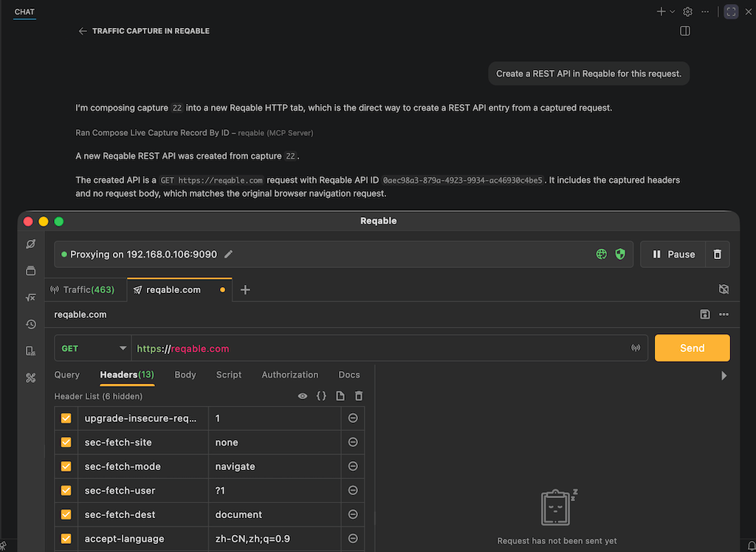Click the 'document' value cell

pyautogui.click(x=275, y=514)
